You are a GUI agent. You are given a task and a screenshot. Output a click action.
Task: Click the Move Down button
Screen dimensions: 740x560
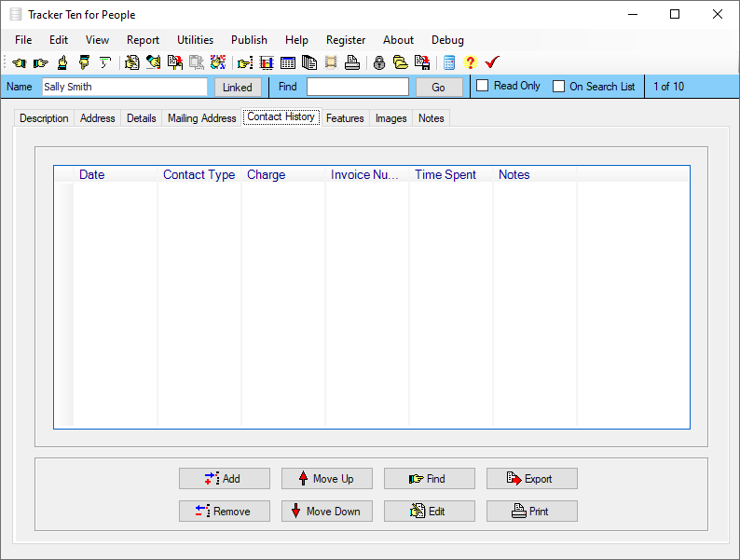(x=327, y=511)
